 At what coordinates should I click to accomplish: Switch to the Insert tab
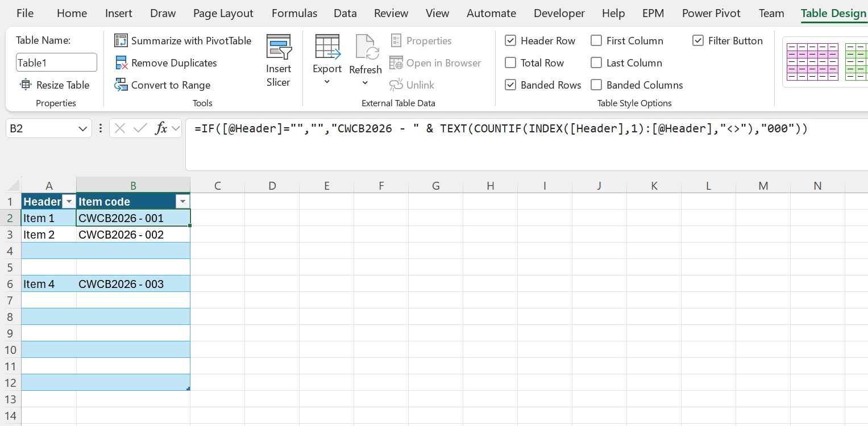pos(119,13)
